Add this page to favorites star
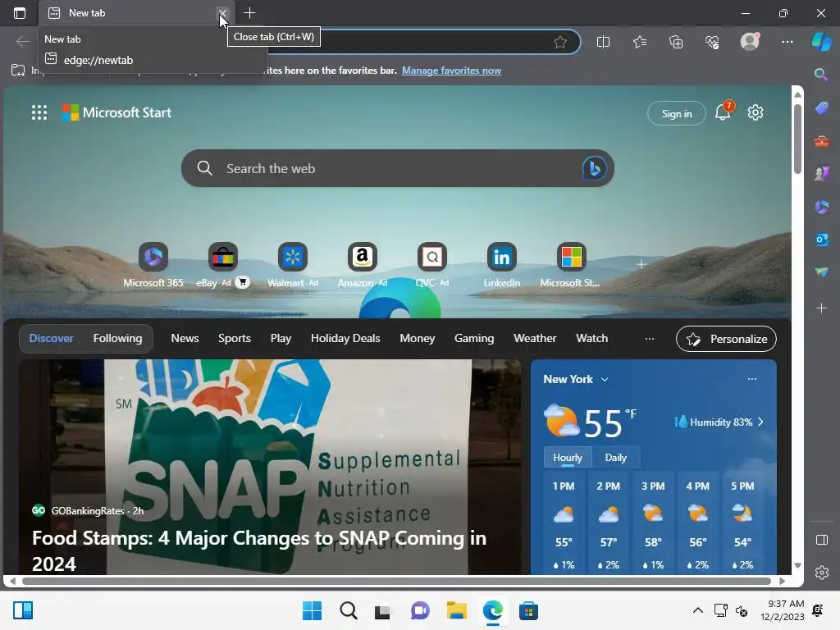 pos(560,42)
